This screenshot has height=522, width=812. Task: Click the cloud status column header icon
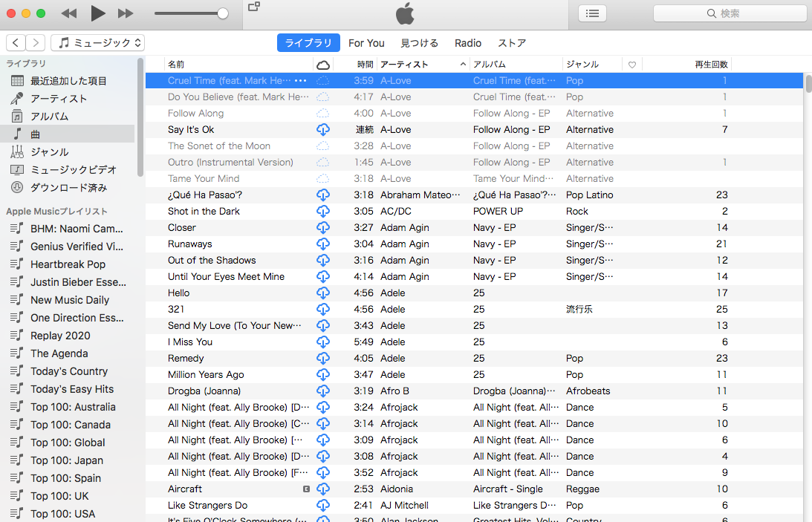322,64
